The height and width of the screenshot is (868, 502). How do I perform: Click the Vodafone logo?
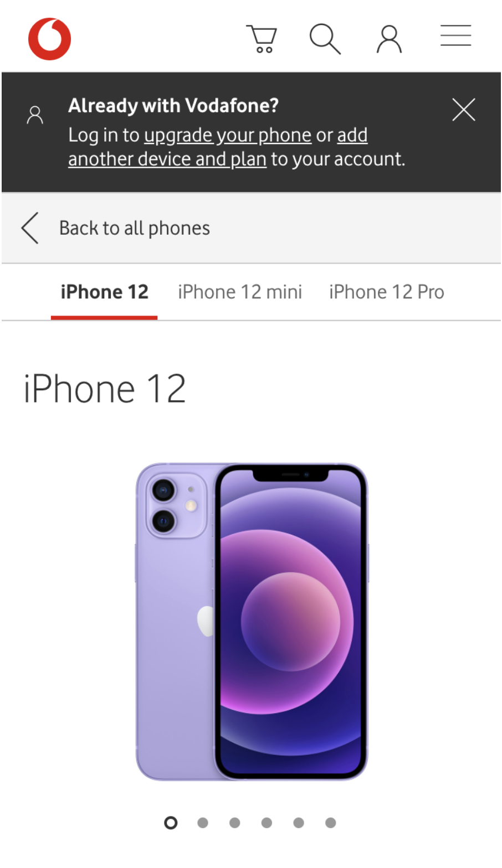point(50,39)
